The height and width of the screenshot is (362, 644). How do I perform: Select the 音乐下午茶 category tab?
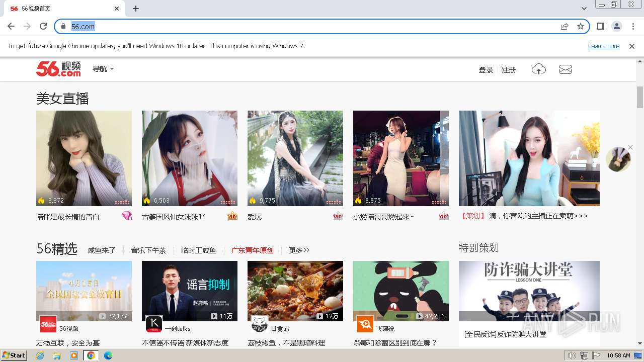pos(148,250)
